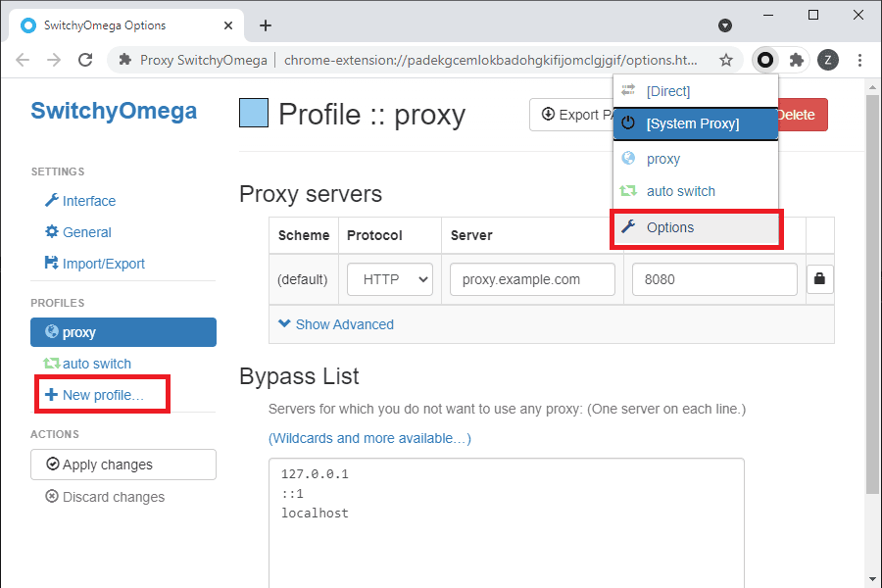Viewport: 882px width, 588px height.
Task: Select [System Proxy] in the popup
Action: 695,123
